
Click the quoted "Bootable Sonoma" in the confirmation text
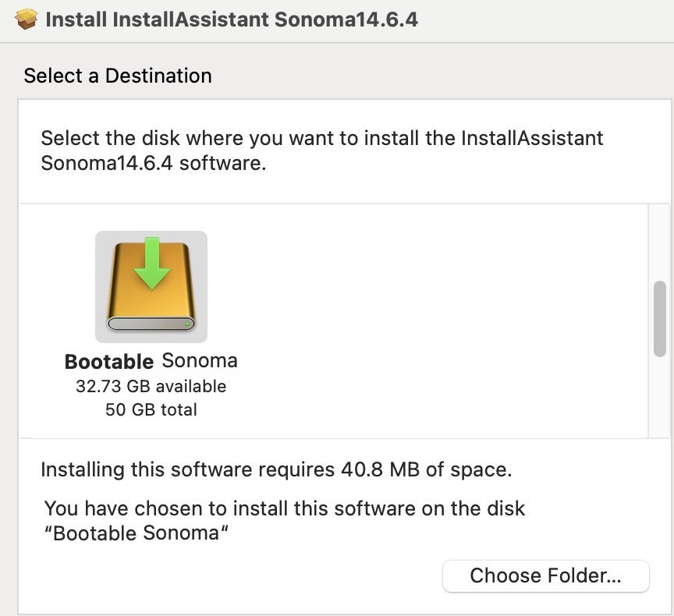(140, 535)
